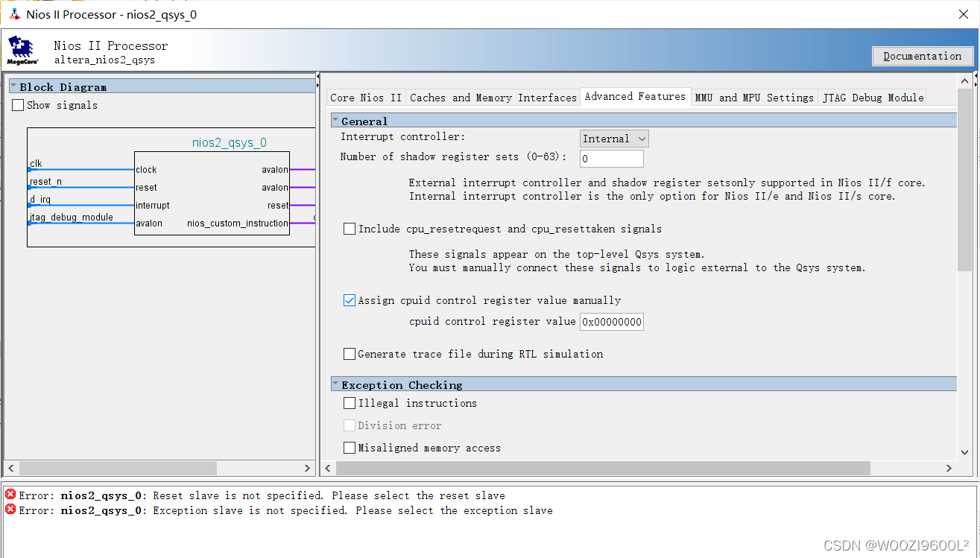Click the Exception slave error icon

pyautogui.click(x=10, y=510)
